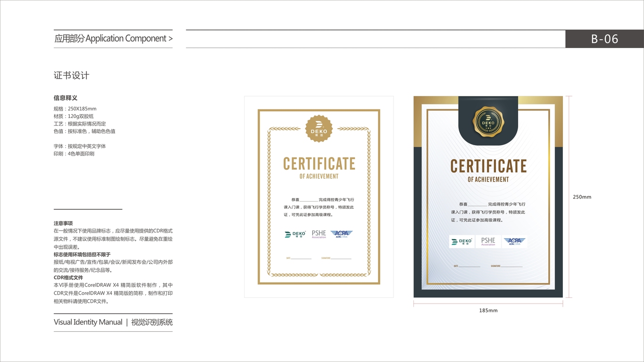
Task: Click the ACPA China logo on the right certificate
Action: pos(514,242)
